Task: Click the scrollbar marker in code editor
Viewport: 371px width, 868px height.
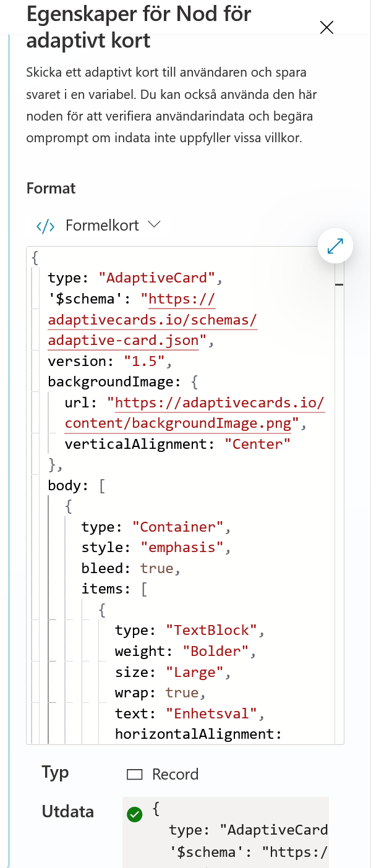Action: [339, 284]
